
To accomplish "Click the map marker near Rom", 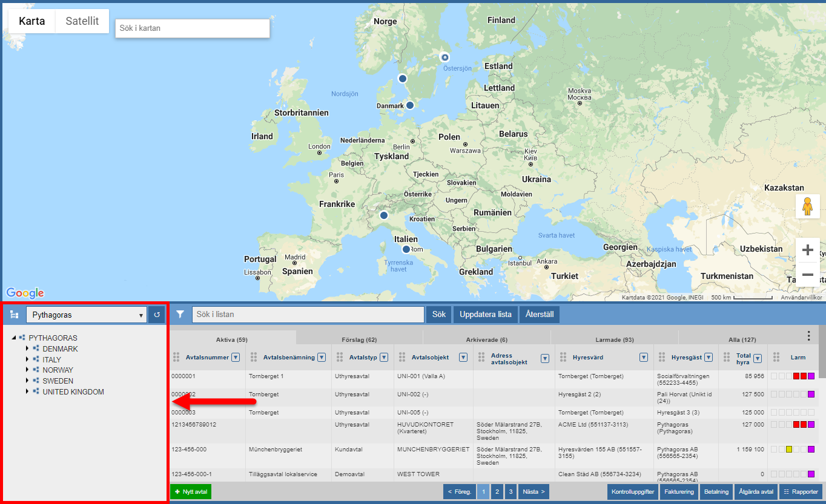I will coord(406,249).
